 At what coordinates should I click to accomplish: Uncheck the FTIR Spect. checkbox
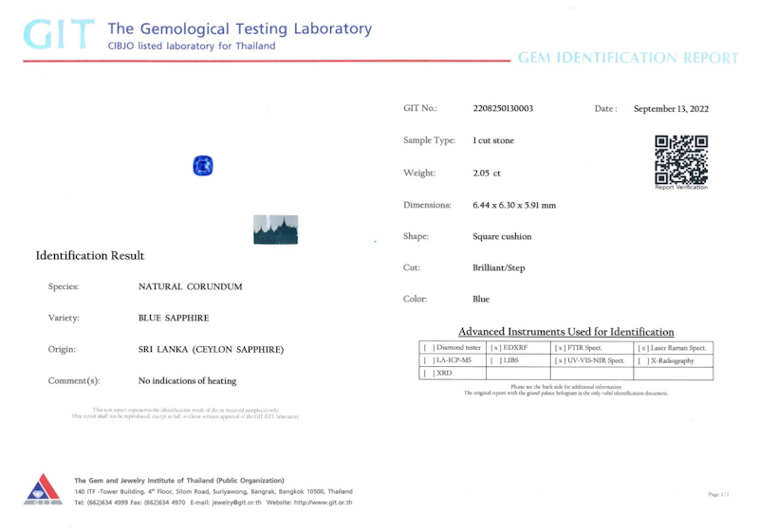click(x=559, y=348)
